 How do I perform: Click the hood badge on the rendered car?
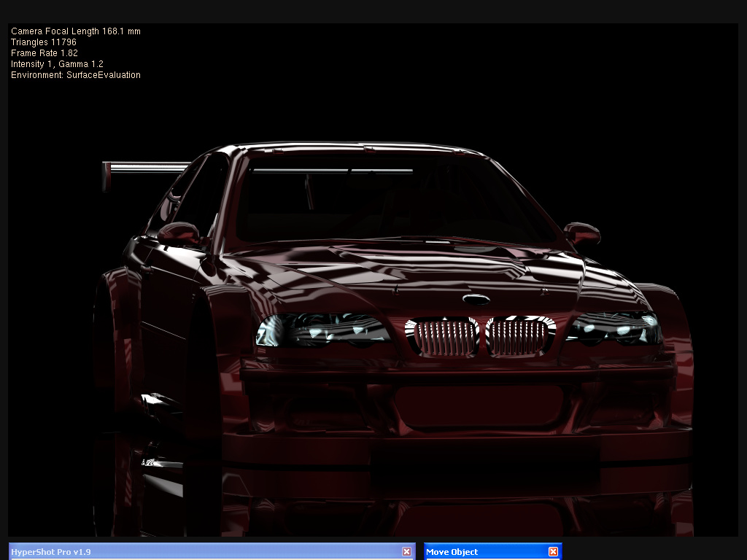coord(476,300)
